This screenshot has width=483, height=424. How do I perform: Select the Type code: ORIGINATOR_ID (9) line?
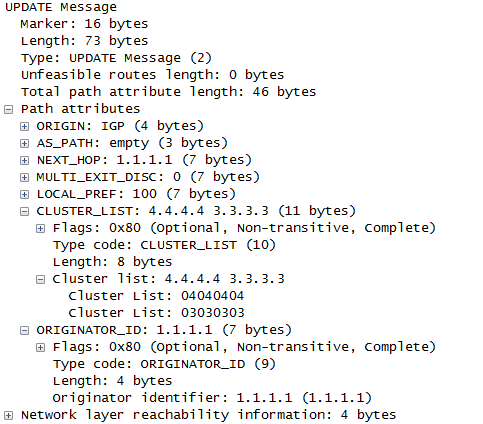(x=164, y=364)
